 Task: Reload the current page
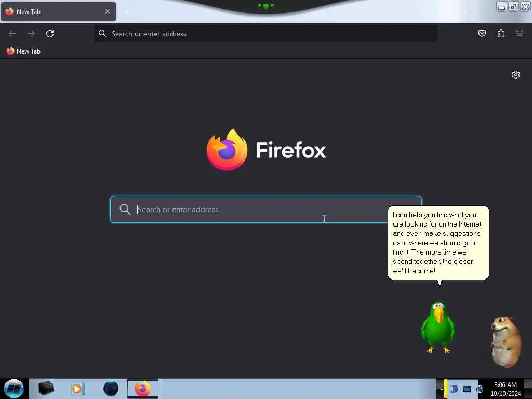coord(50,34)
